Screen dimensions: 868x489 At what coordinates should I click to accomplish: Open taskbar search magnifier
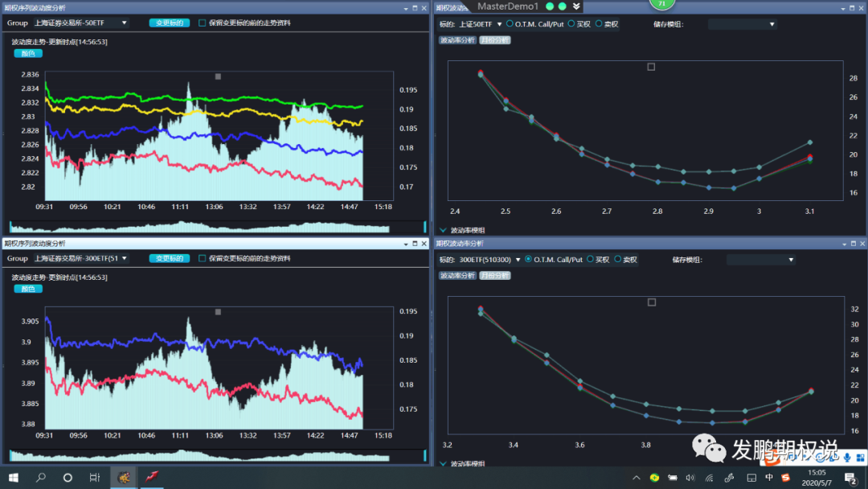(x=40, y=478)
